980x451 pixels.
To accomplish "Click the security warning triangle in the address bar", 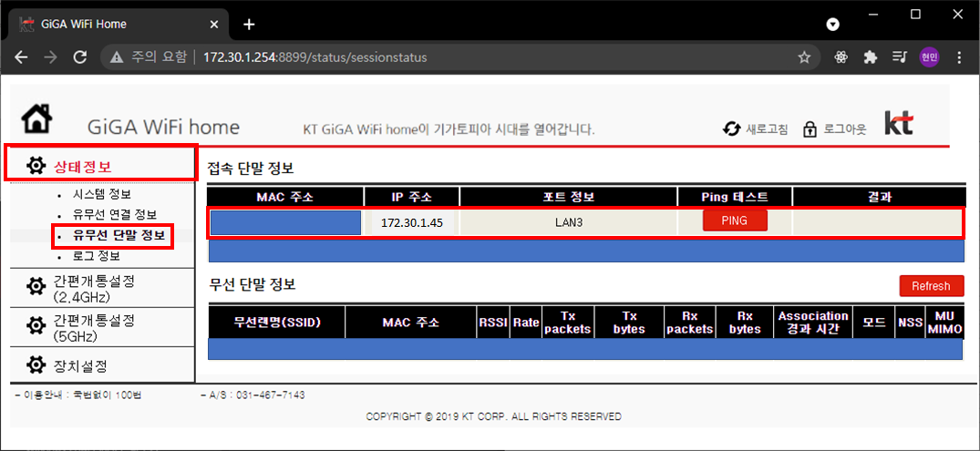I will (117, 57).
